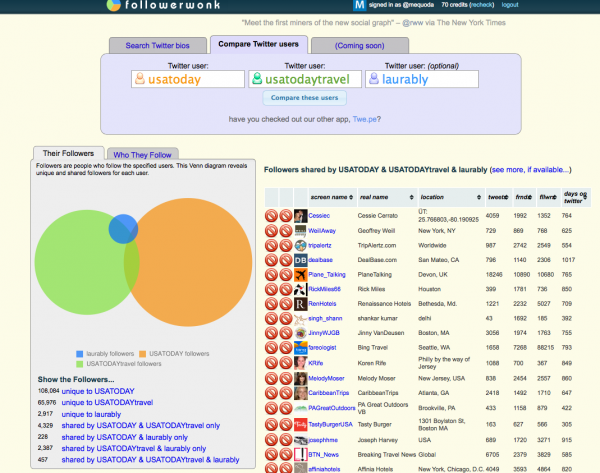Open the PAGreatOutdoors screen name link
The image size is (600, 473).
(332, 408)
